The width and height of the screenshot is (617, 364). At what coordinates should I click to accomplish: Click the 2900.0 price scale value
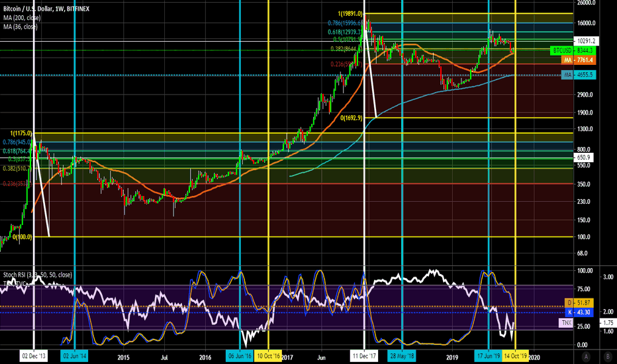(585, 95)
